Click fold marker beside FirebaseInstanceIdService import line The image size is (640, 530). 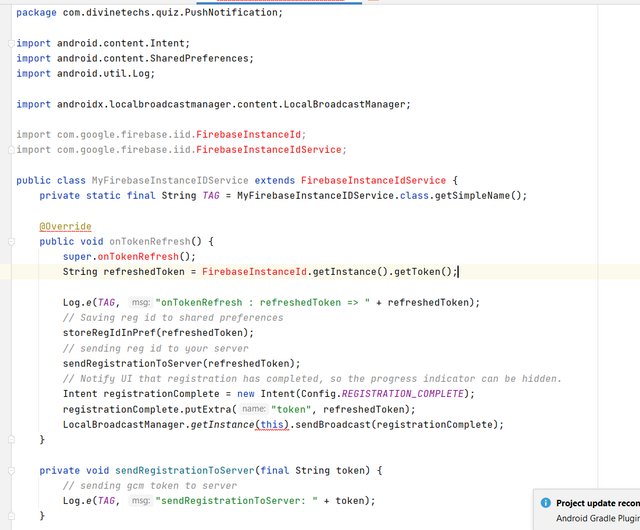[11, 150]
